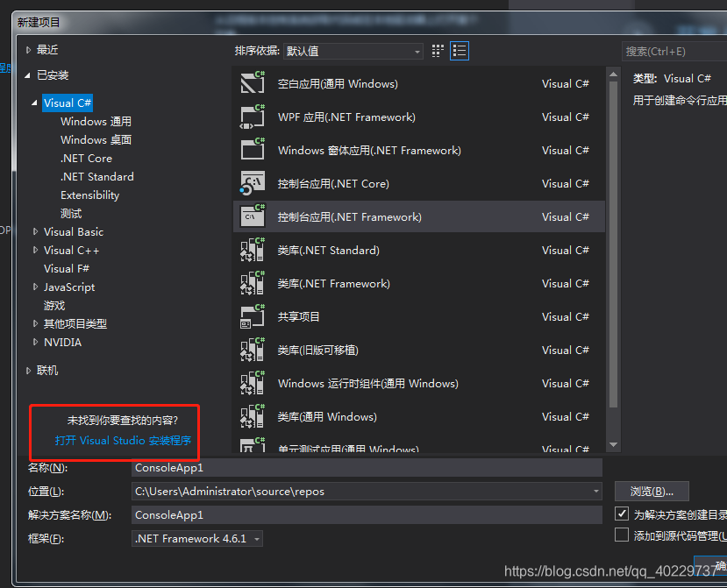Click the 控制台应用(.NET Core) template icon

(x=253, y=183)
